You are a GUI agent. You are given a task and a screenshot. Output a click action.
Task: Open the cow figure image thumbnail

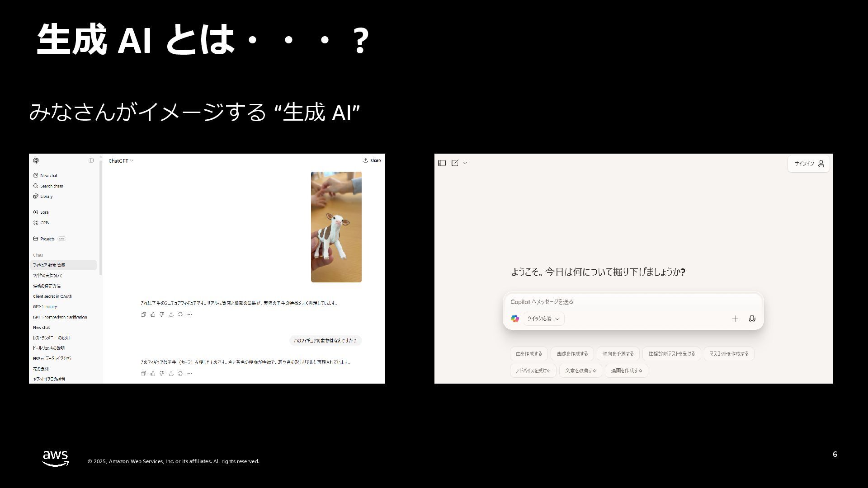pos(336,227)
